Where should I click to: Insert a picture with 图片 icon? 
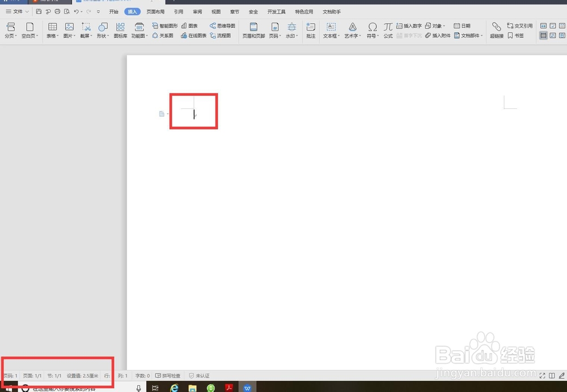click(x=69, y=30)
